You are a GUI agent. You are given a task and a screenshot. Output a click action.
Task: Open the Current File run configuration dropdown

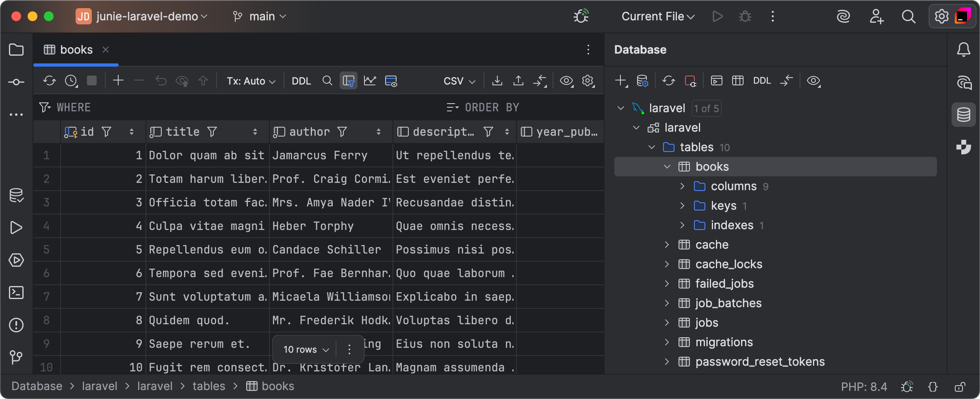tap(658, 16)
